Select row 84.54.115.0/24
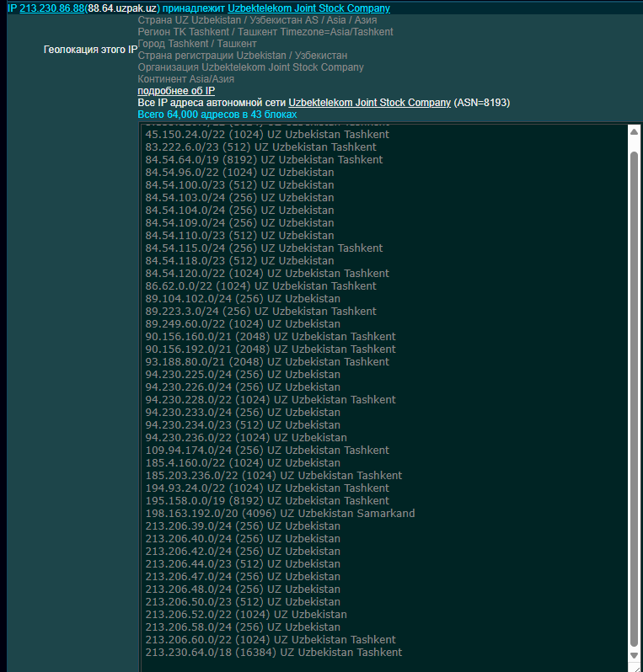Image resolution: width=643 pixels, height=672 pixels. (264, 248)
